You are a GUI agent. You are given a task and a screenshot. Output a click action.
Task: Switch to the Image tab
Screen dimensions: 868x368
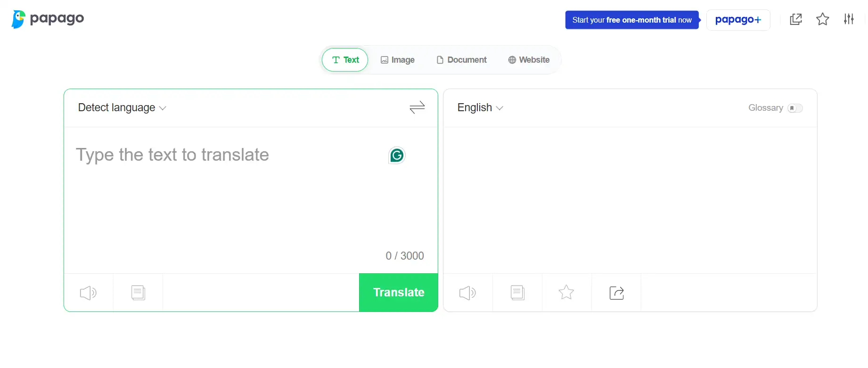397,60
